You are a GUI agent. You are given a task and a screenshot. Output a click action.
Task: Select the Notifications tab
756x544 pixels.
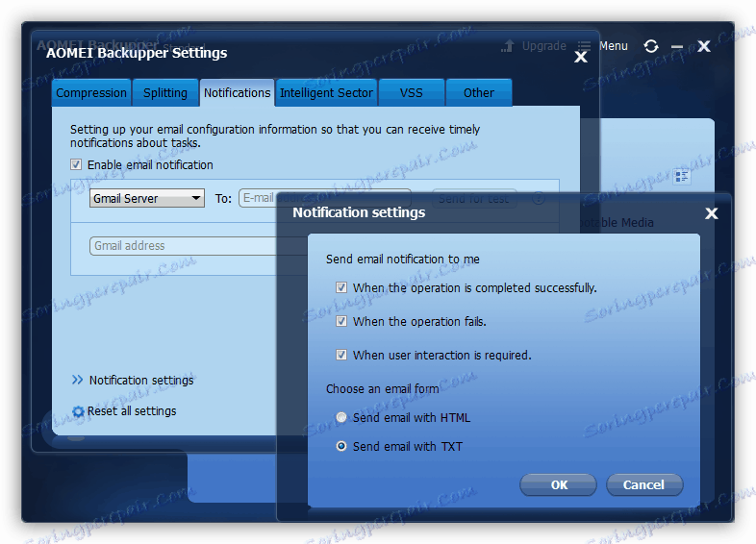[x=238, y=93]
